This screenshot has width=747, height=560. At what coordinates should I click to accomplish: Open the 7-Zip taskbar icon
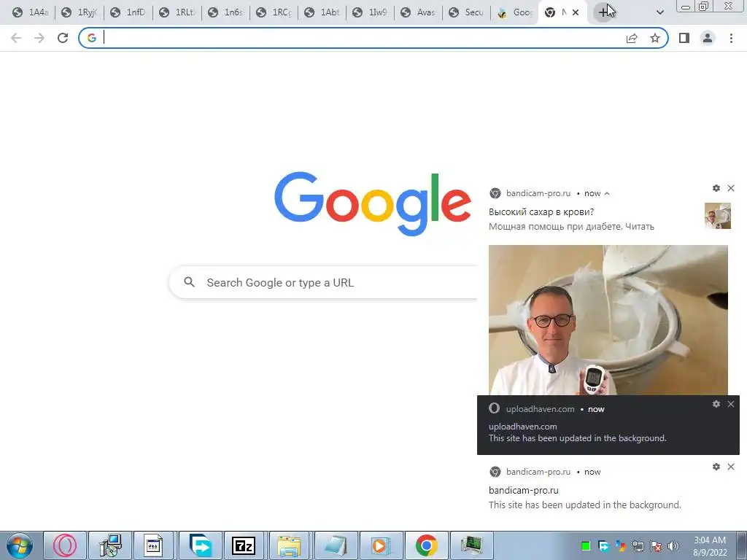[244, 545]
